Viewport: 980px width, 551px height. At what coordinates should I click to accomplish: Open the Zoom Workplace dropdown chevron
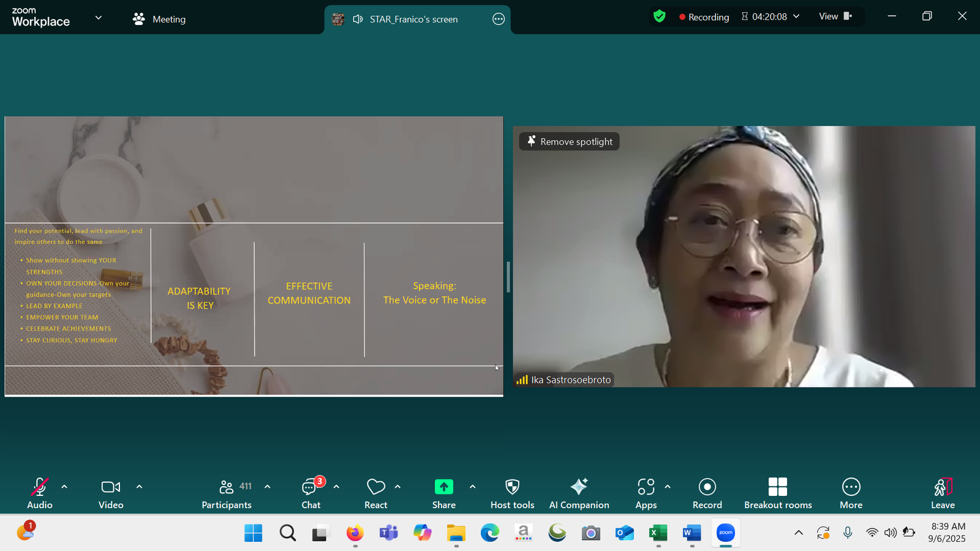click(98, 18)
